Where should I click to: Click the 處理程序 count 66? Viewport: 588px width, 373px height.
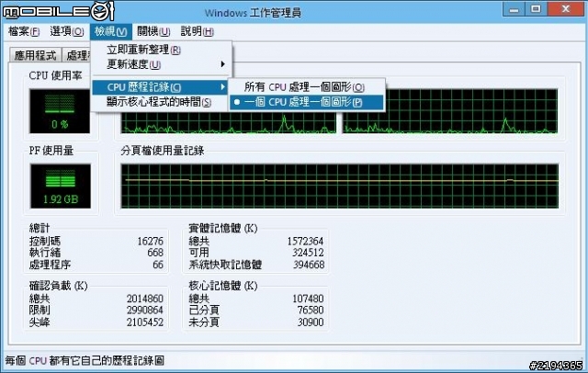point(158,265)
